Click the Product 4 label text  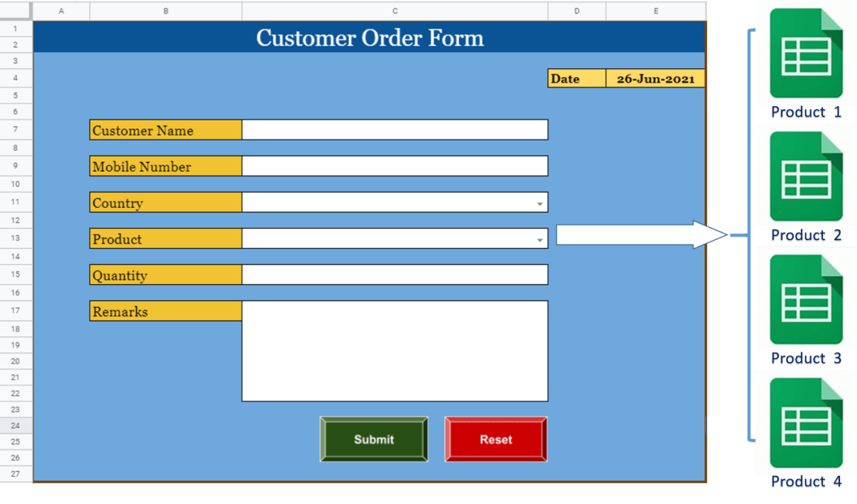tap(805, 482)
